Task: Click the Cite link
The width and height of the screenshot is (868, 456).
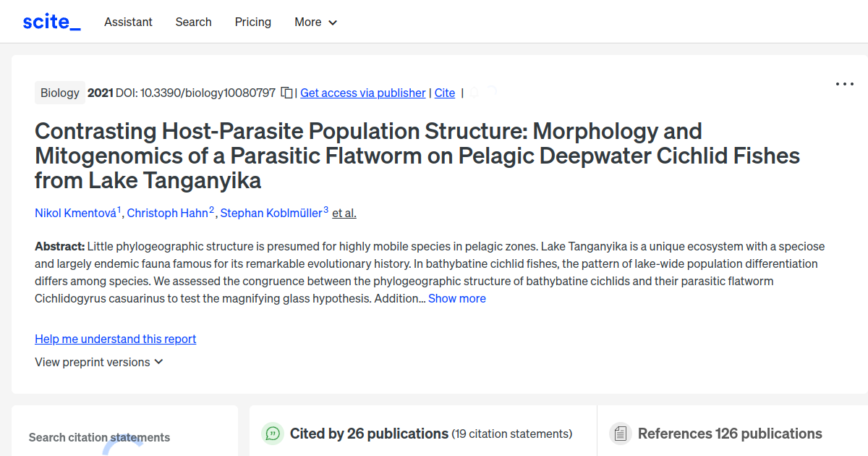Action: pos(444,93)
